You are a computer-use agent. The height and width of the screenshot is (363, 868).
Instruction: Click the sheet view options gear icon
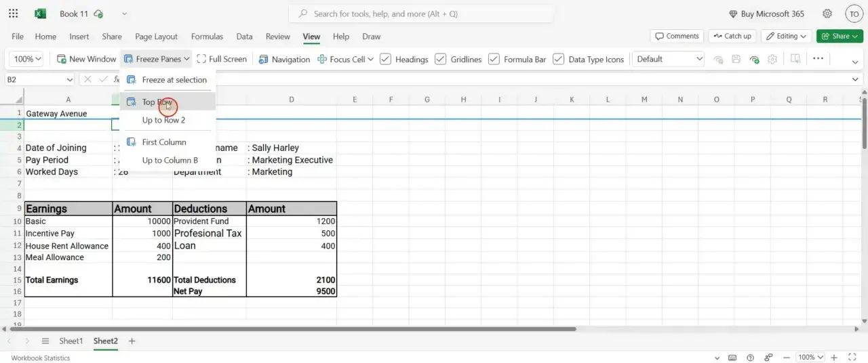coord(772,60)
